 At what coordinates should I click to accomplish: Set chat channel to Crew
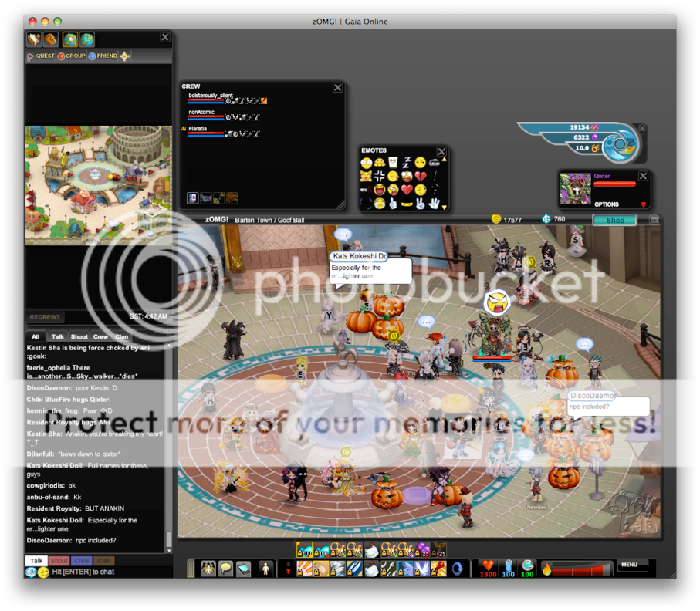pos(82,561)
